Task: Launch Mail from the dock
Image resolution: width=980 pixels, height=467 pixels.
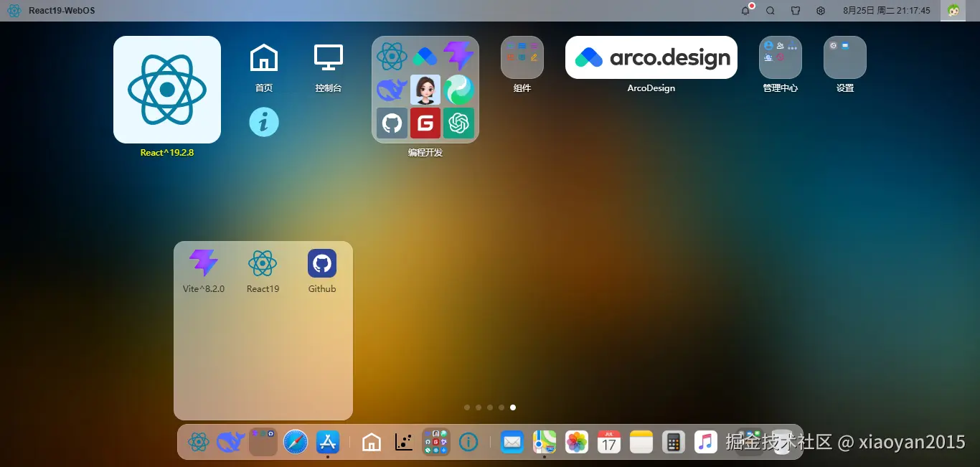Action: tap(512, 442)
